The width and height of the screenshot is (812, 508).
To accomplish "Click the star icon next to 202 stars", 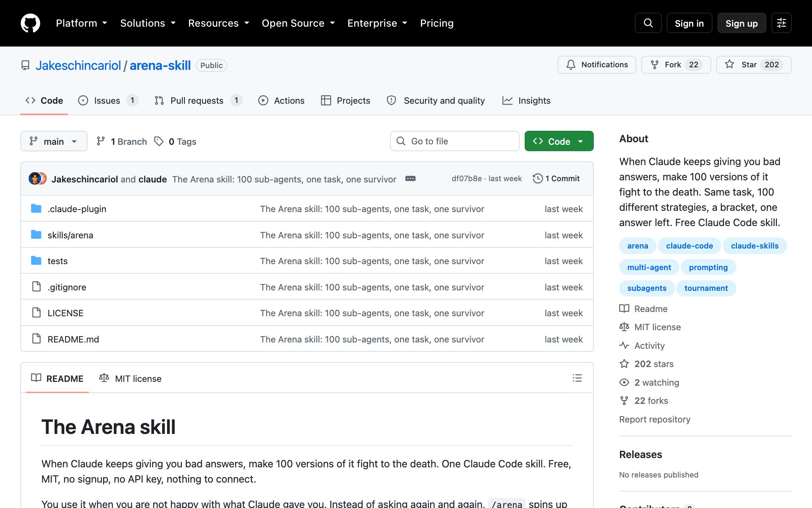I will click(x=624, y=364).
